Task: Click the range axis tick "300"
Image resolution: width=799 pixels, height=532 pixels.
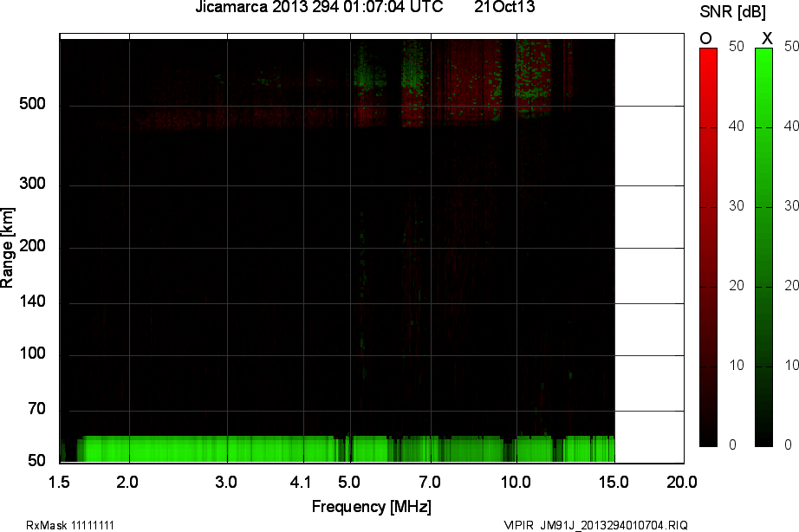Action: (x=32, y=184)
